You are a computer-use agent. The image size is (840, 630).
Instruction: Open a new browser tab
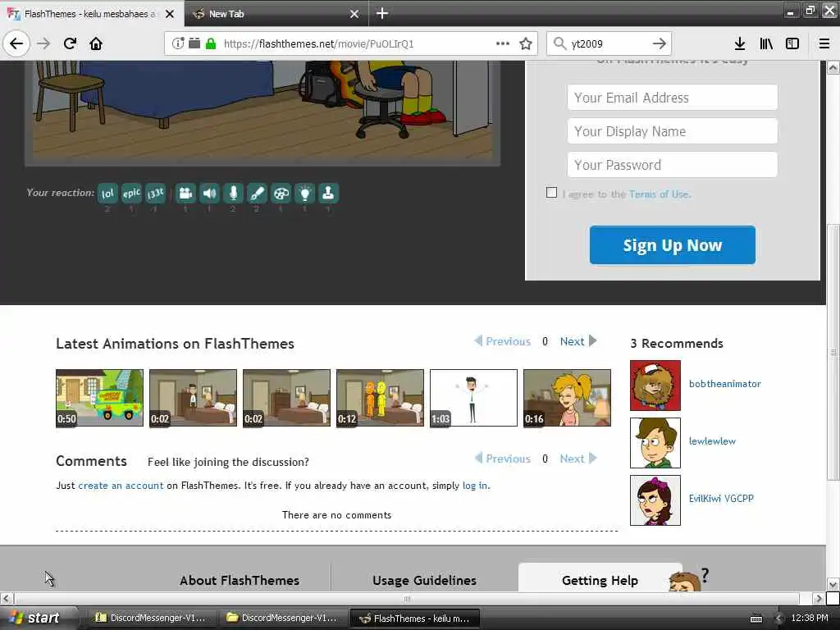point(382,13)
